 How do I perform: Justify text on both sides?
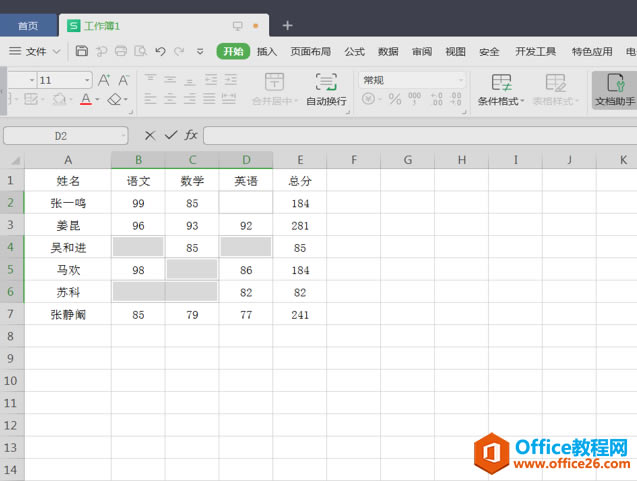point(209,99)
